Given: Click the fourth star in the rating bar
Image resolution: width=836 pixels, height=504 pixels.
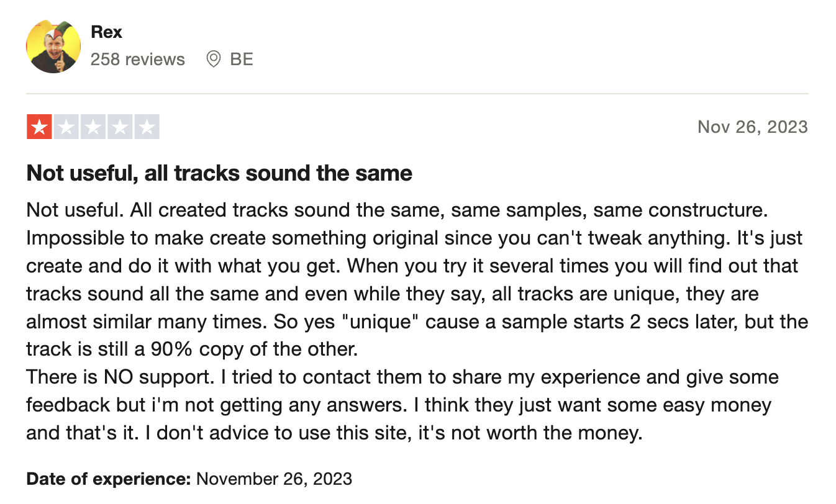Looking at the screenshot, I should coord(120,127).
